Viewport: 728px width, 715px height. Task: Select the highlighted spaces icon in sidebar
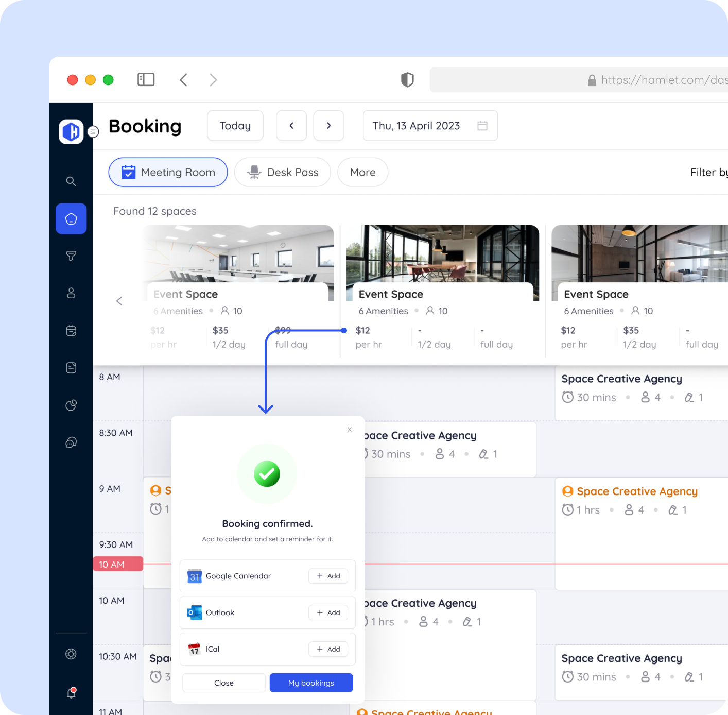click(x=71, y=219)
